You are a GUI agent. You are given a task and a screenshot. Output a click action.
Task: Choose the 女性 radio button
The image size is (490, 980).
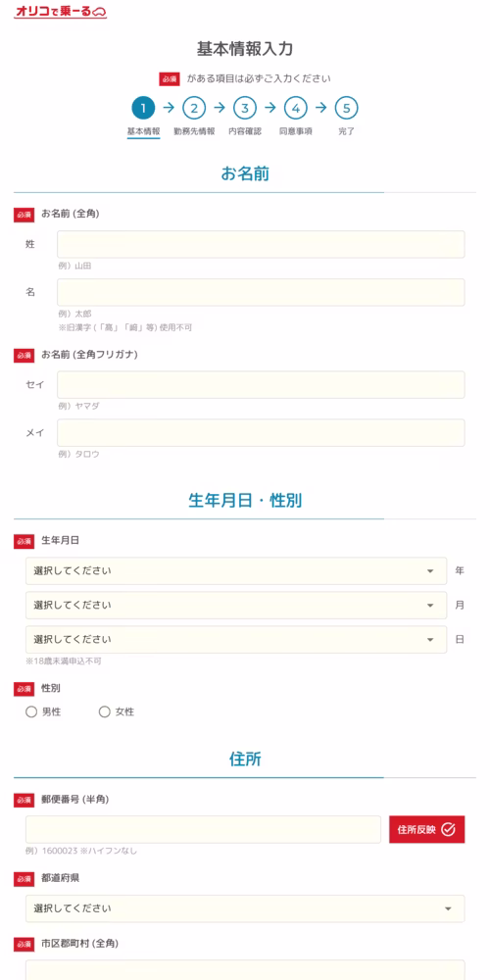coord(105,711)
